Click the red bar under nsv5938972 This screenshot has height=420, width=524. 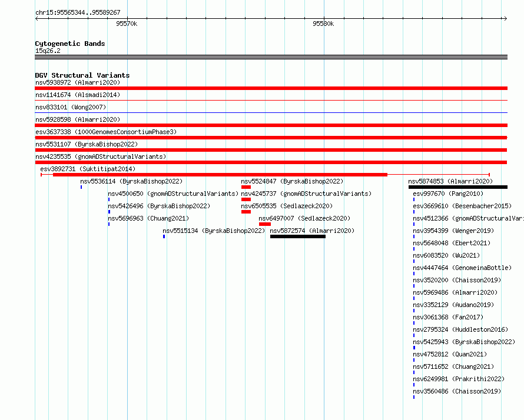pyautogui.click(x=271, y=88)
